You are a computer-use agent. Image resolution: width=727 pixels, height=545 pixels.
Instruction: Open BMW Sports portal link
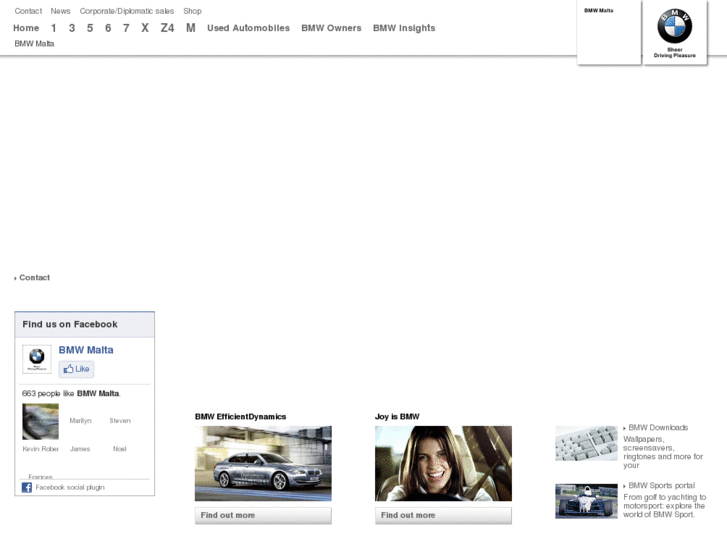click(661, 486)
